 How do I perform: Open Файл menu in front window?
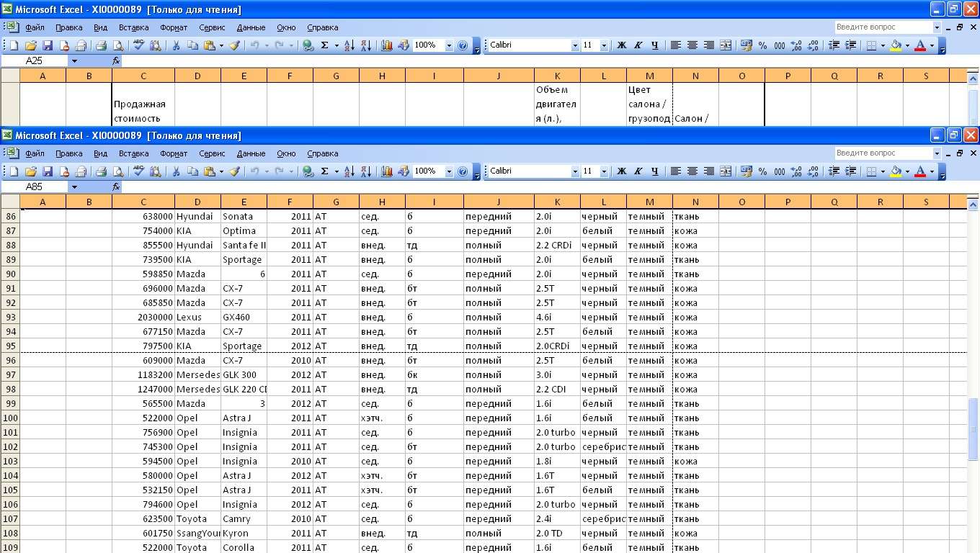click(35, 153)
